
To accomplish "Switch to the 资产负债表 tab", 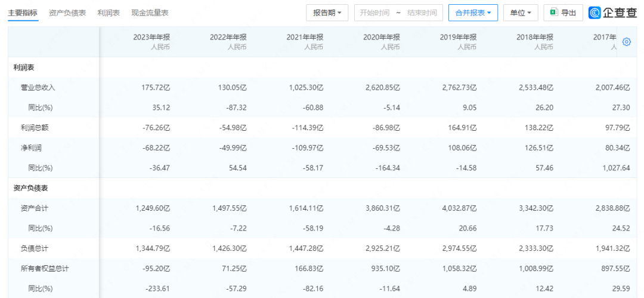I will pyautogui.click(x=67, y=13).
